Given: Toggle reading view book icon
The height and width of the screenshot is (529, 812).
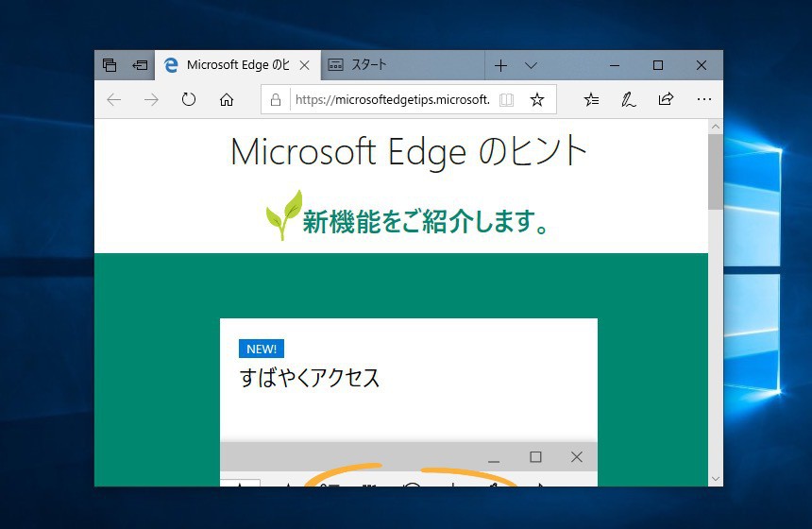Looking at the screenshot, I should 506,99.
